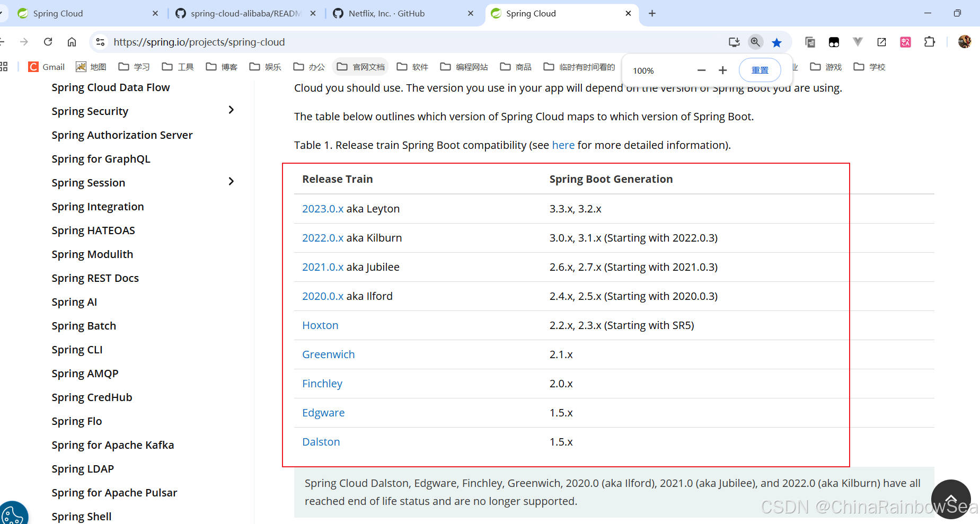The image size is (980, 524).
Task: Open Spring REST Docs in sidebar
Action: point(95,278)
